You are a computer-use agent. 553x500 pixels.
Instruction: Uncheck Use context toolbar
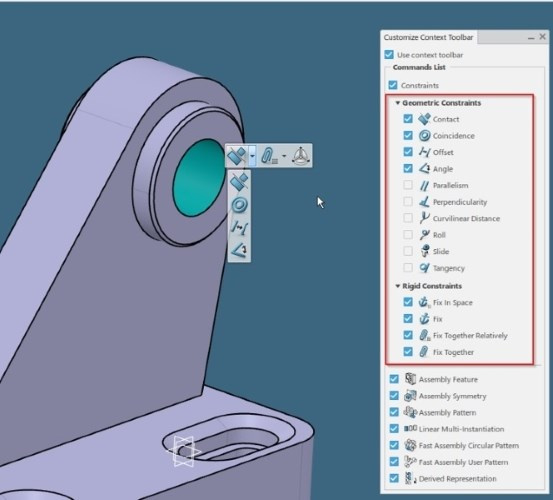click(x=389, y=55)
